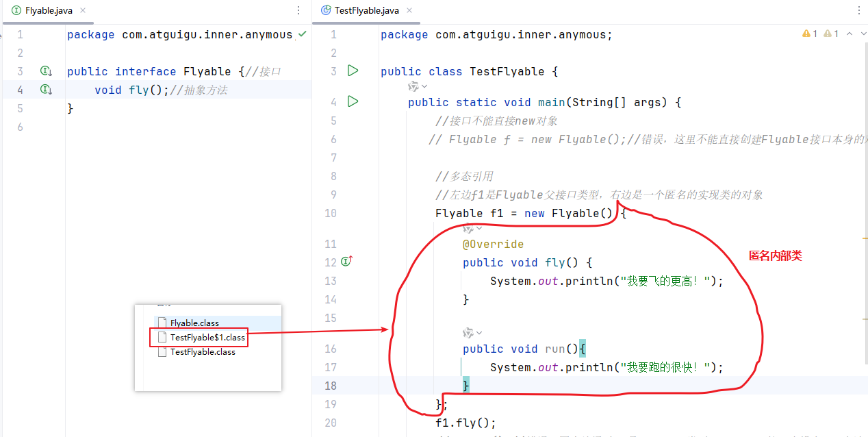Click 'fly' method name in Flyable.java line 4
This screenshot has width=868, height=437.
point(139,90)
